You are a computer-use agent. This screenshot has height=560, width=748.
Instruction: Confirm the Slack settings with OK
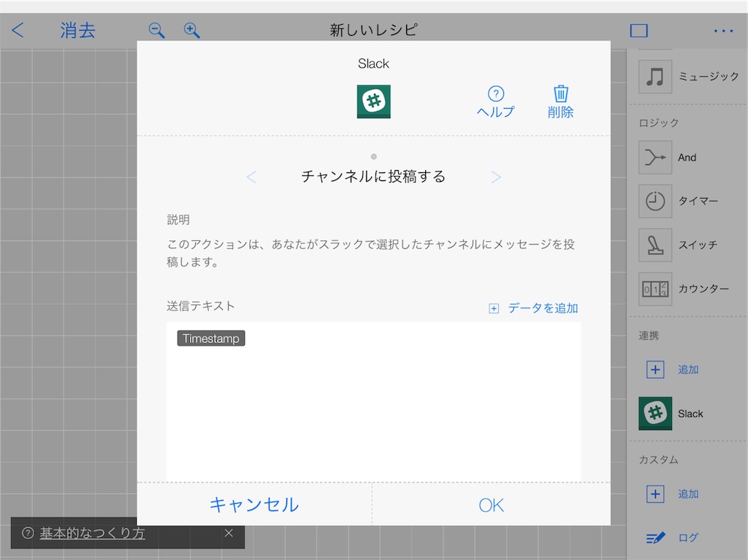(492, 505)
